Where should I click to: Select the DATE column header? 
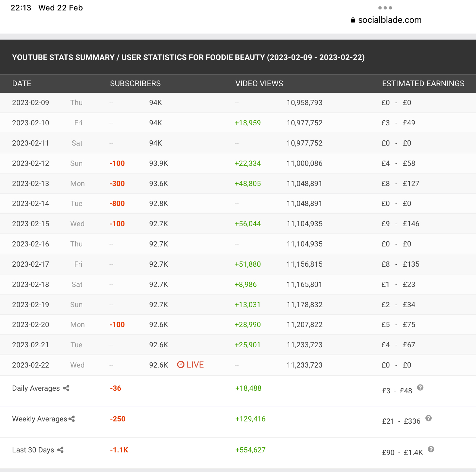pyautogui.click(x=22, y=84)
